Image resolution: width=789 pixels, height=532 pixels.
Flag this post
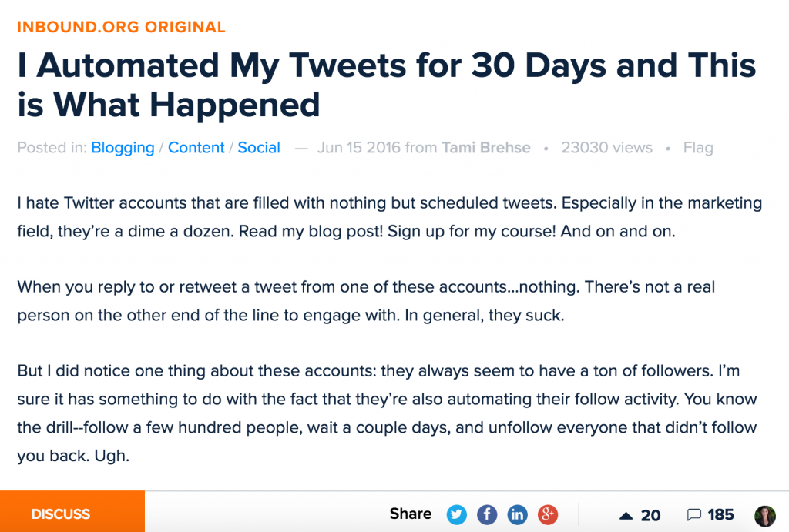click(x=698, y=147)
